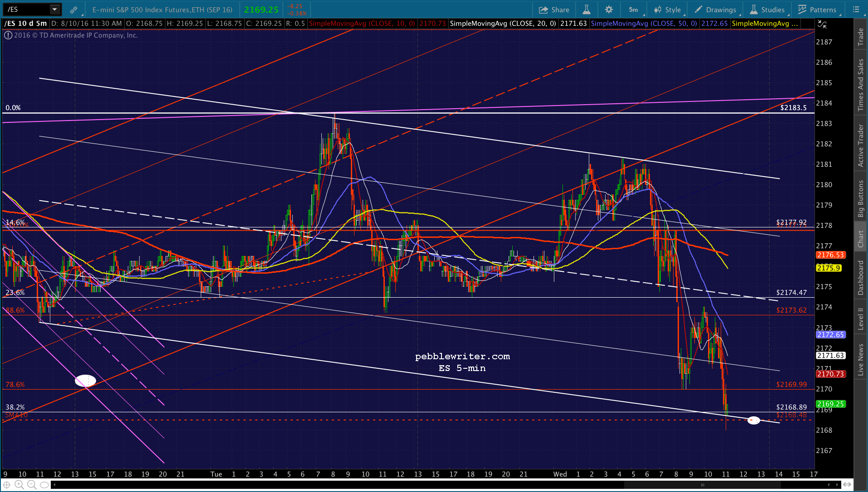Click the pan crosshair icon at bottom left
This screenshot has height=492, width=868.
7,485
